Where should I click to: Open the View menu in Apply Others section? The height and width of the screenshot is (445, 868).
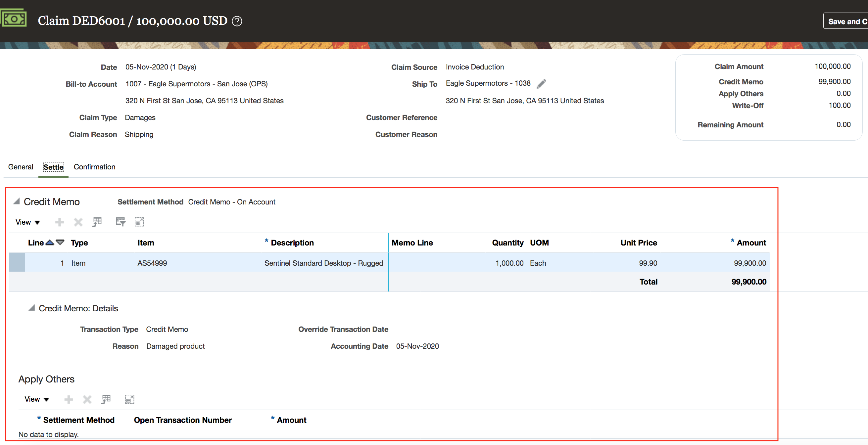[x=37, y=399]
